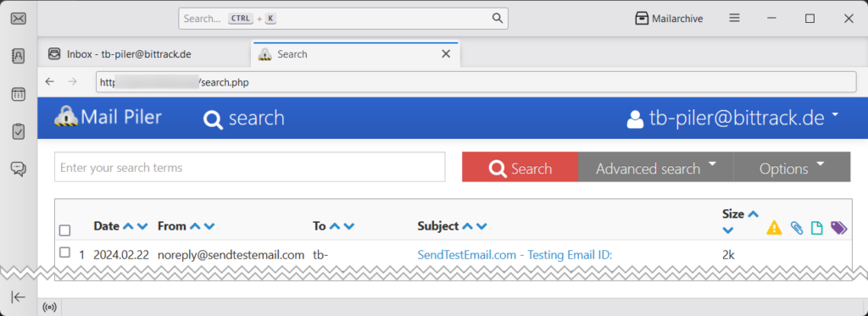Screen dimensions: 868x316
Task: Sort Date column ascending with up arrow
Action: click(x=129, y=226)
